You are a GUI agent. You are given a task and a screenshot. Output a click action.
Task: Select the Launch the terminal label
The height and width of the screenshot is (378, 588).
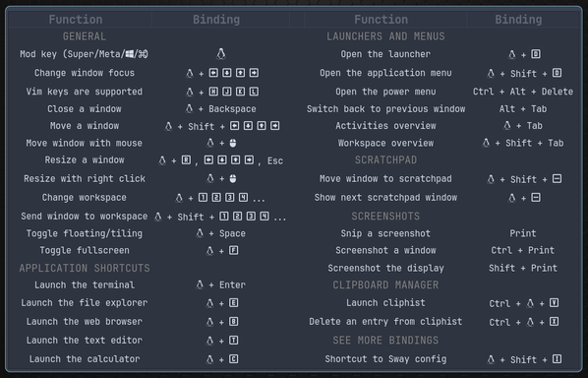(x=85, y=284)
